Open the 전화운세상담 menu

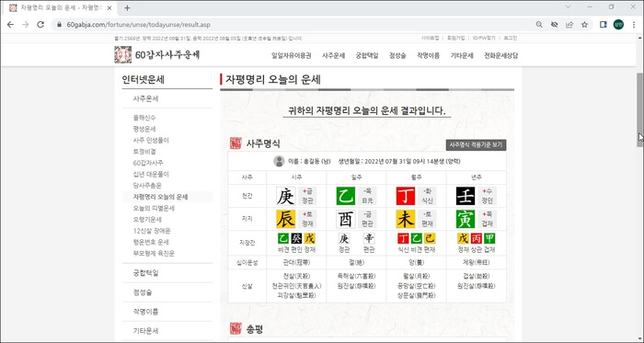(500, 56)
